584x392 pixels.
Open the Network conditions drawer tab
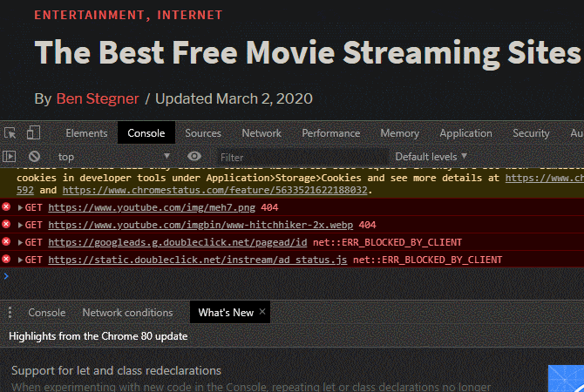click(127, 313)
